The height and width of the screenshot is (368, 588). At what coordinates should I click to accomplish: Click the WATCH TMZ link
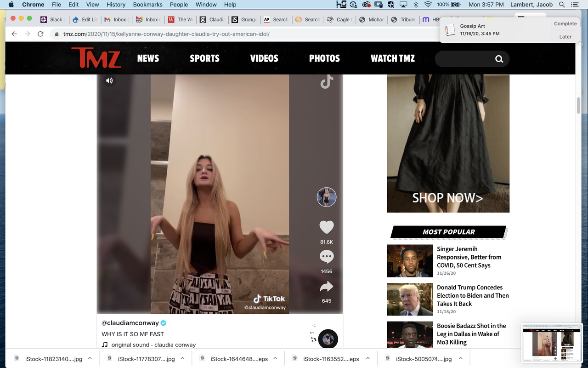[x=393, y=58]
